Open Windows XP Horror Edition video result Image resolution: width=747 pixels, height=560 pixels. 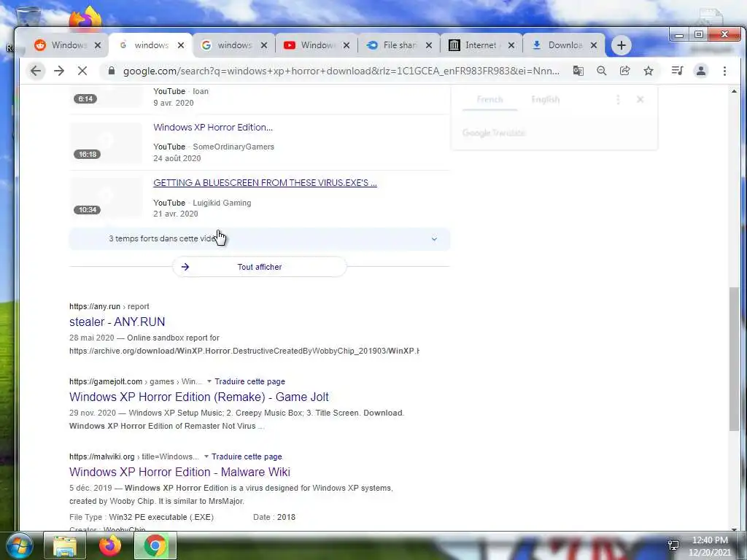213,127
